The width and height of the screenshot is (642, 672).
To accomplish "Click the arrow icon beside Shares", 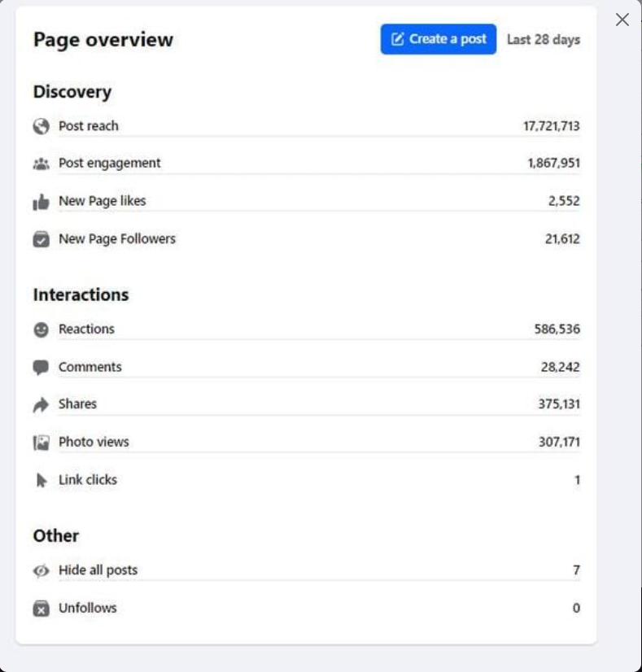I will tap(41, 404).
